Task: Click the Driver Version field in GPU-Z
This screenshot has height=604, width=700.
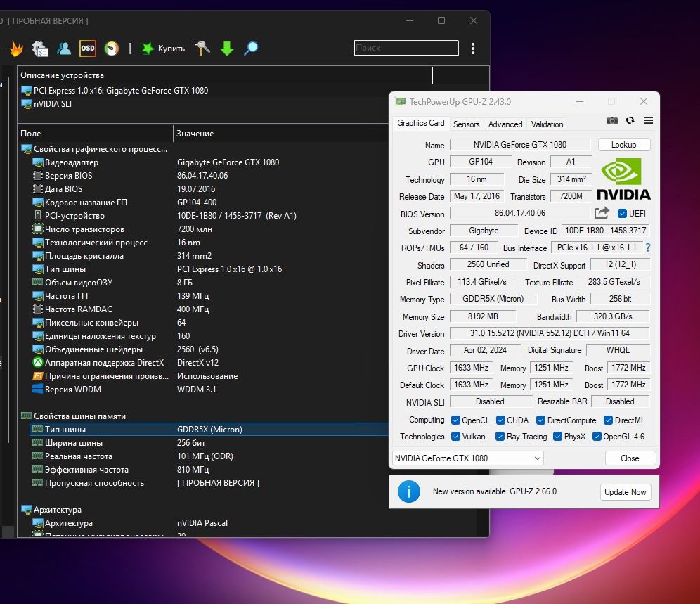Action: [x=550, y=333]
